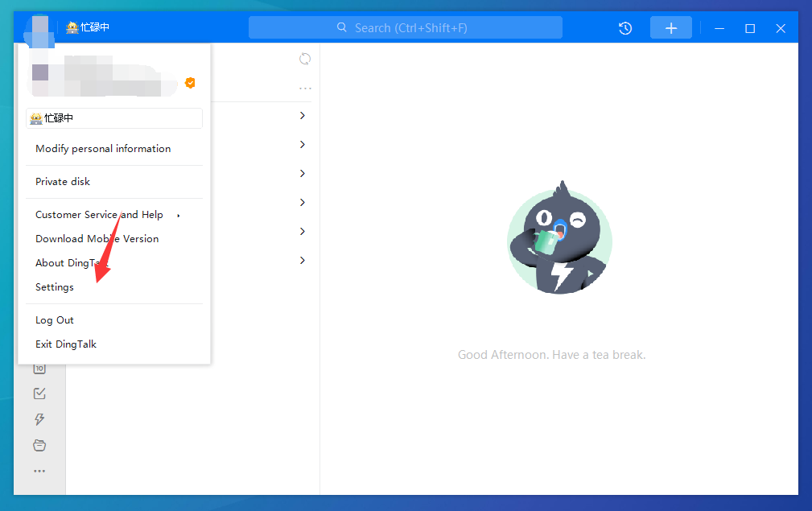The image size is (812, 511).
Task: Minimize the DingTalk window
Action: coord(719,28)
